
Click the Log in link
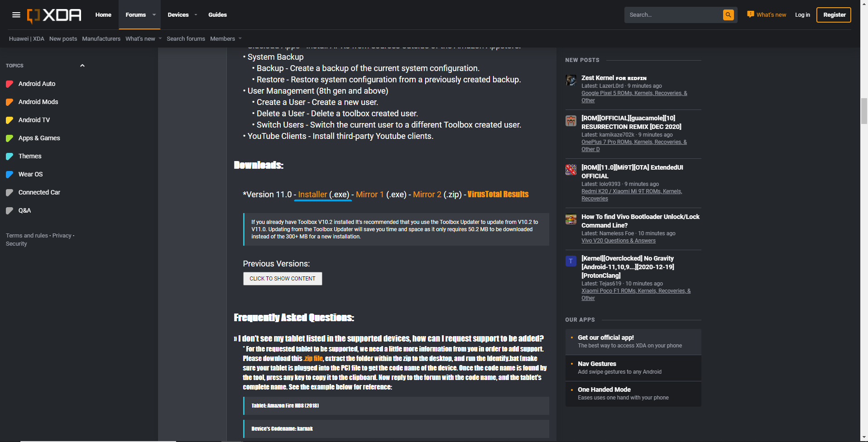[x=802, y=15]
